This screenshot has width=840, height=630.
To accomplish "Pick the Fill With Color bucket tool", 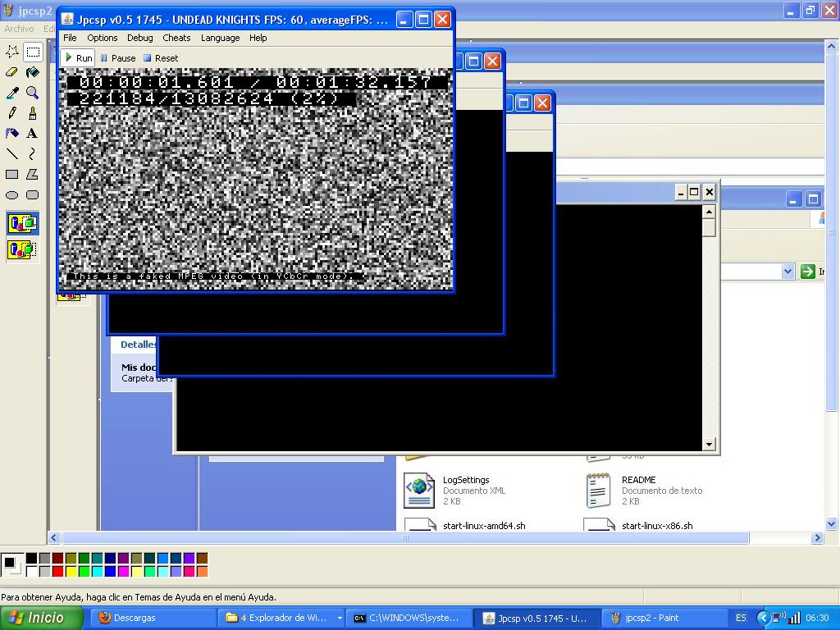I will point(33,72).
